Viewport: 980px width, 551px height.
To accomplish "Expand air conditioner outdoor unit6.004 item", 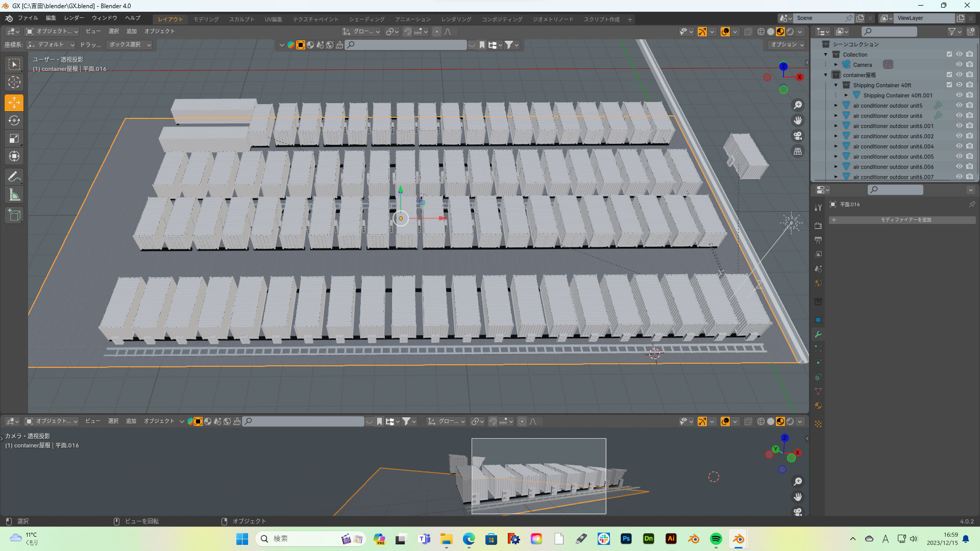I will click(x=836, y=146).
